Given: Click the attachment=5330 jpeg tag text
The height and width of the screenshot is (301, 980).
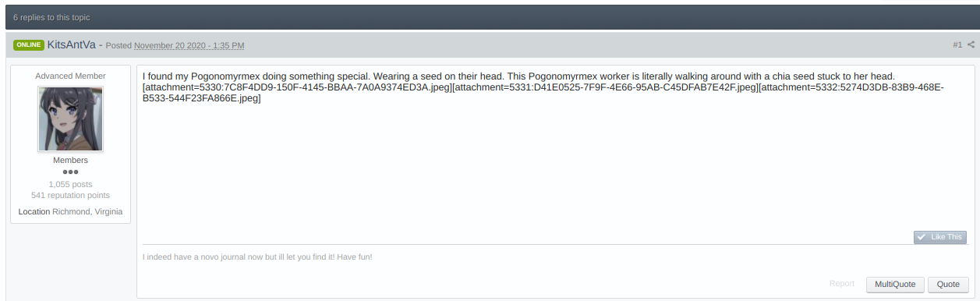Looking at the screenshot, I should tap(297, 87).
